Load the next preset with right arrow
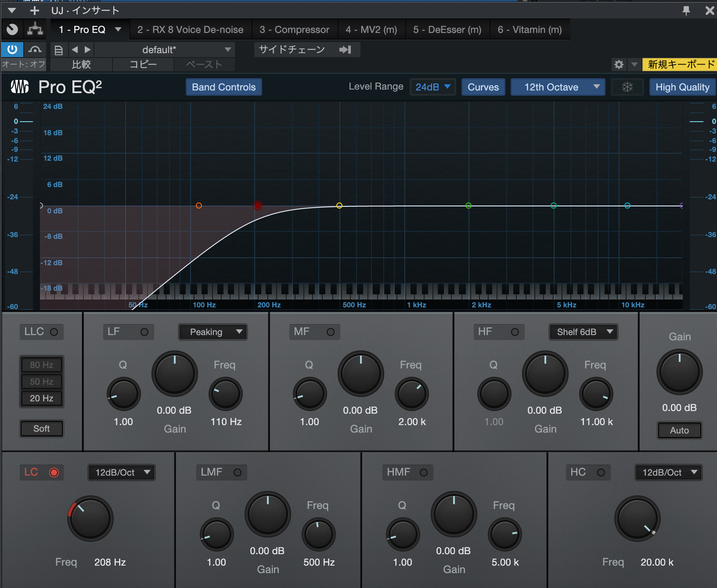The height and width of the screenshot is (588, 717). click(x=88, y=50)
